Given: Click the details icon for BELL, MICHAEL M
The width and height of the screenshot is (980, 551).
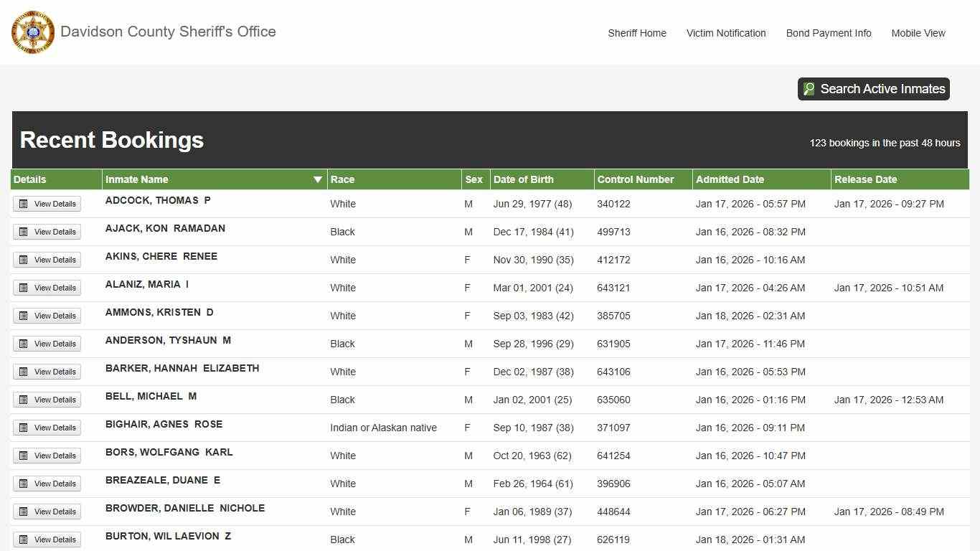Looking at the screenshot, I should tap(24, 400).
